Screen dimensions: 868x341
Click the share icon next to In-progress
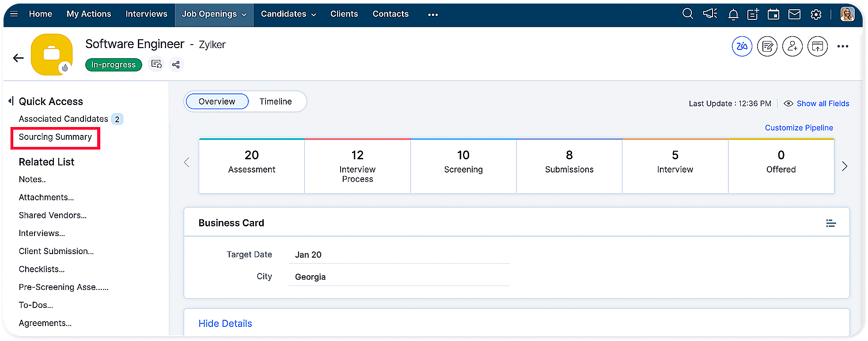(176, 65)
